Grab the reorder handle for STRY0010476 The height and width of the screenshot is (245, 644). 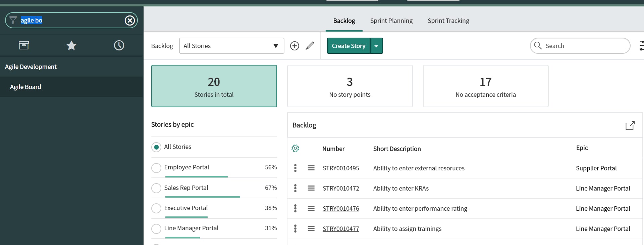click(x=311, y=208)
